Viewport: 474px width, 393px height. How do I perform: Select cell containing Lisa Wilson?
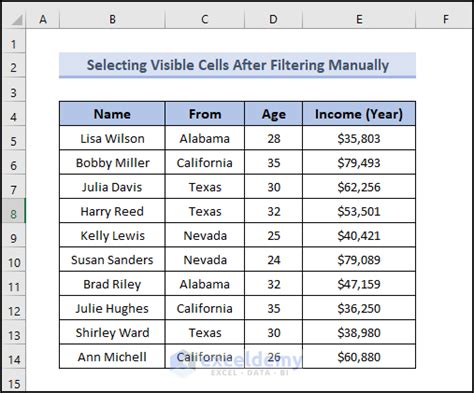(112, 138)
